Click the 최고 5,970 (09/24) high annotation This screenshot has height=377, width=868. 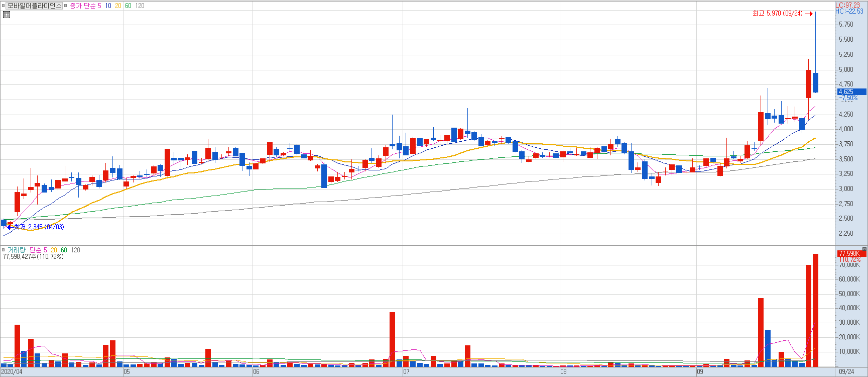pyautogui.click(x=777, y=14)
